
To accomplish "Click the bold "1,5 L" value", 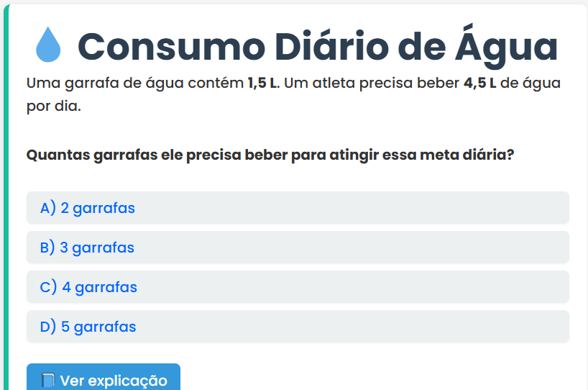I will (263, 83).
